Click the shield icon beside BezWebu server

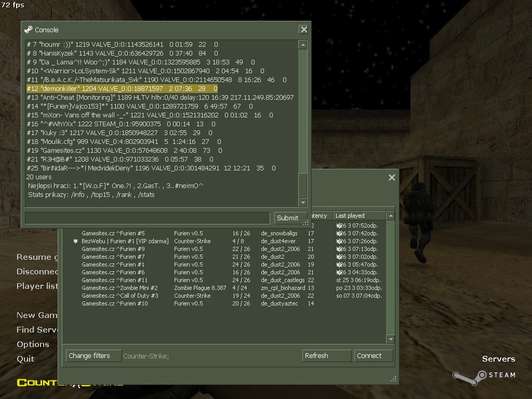75,242
